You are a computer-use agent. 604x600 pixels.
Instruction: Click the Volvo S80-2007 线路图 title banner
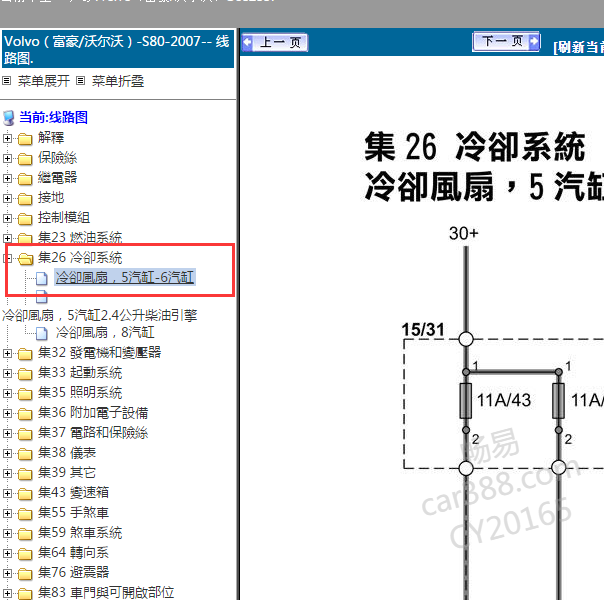click(118, 49)
